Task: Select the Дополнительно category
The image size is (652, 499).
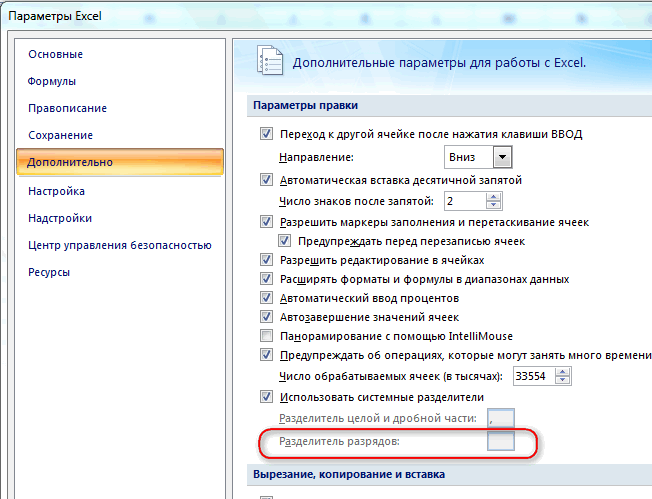Action: 120,162
